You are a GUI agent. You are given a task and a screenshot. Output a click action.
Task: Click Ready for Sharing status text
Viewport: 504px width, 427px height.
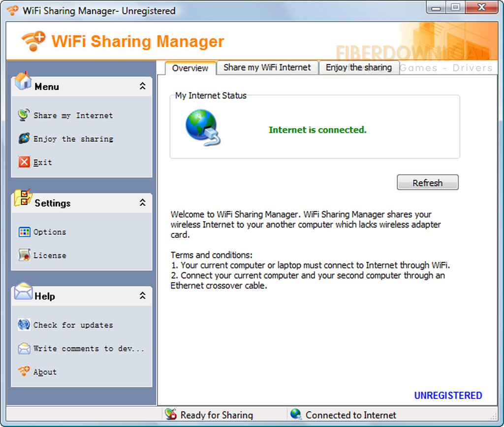coord(217,415)
